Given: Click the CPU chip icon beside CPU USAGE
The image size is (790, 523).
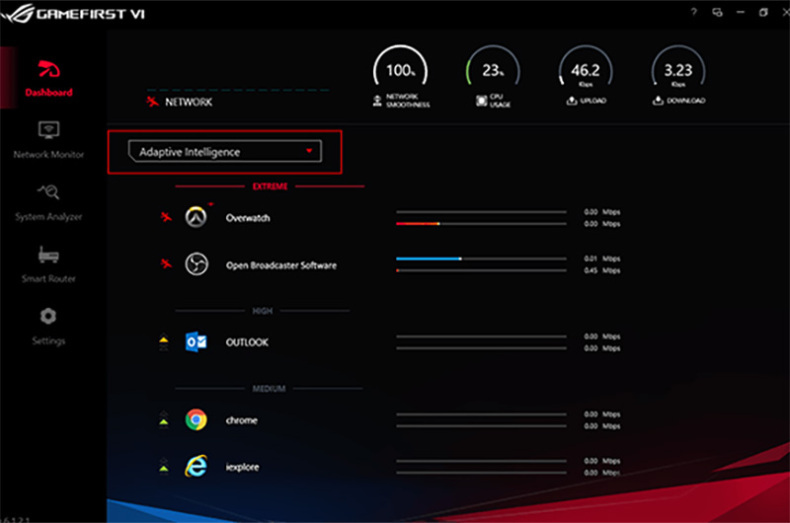Looking at the screenshot, I should pos(481,101).
